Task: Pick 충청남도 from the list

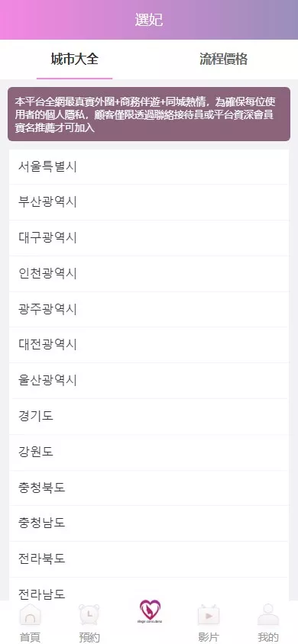Action: click(149, 523)
